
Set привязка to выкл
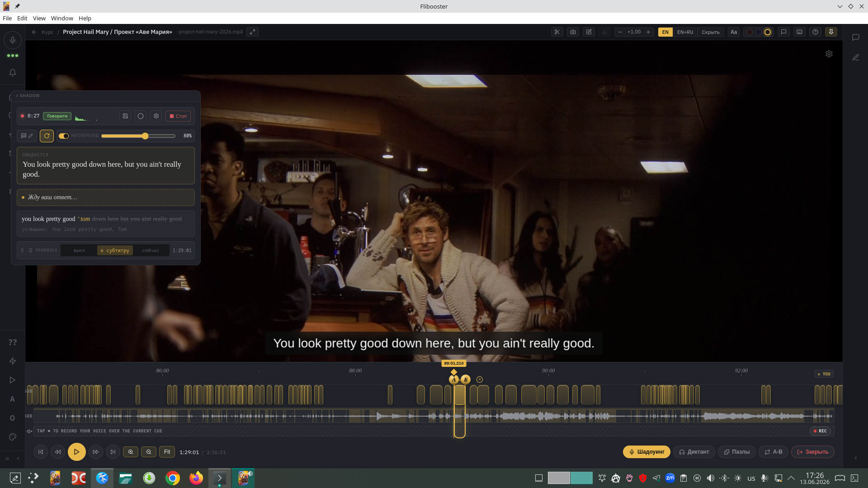[x=79, y=250]
